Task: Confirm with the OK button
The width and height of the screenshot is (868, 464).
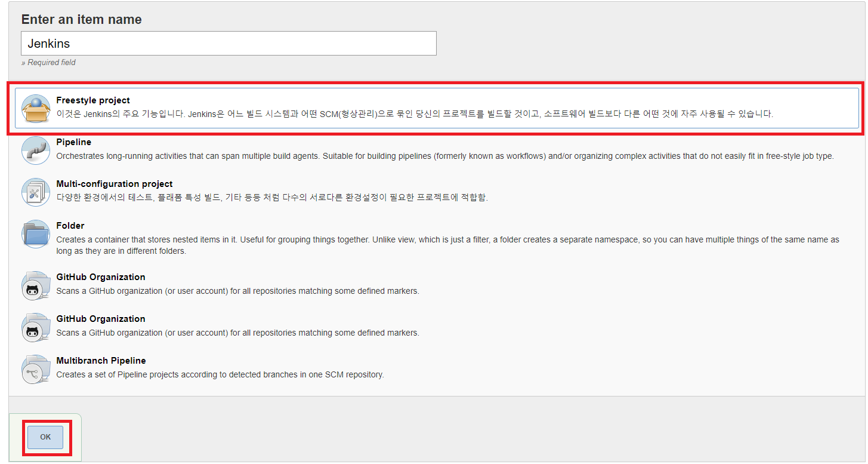Action: tap(45, 437)
